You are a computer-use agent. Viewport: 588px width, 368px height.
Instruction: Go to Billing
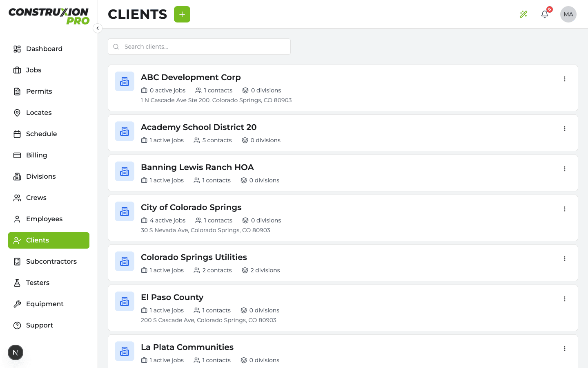pos(49,155)
